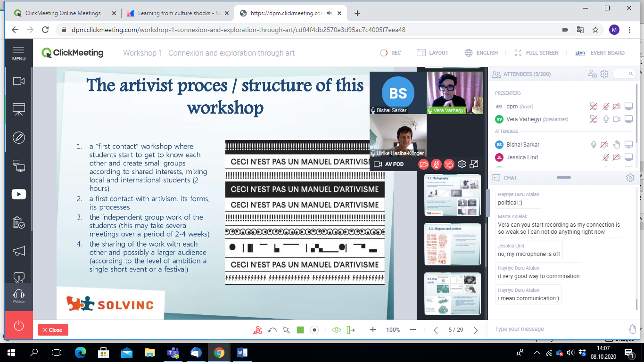Screen dimensions: 644x362
Task: Open the green color swatch
Action: pyautogui.click(x=300, y=330)
